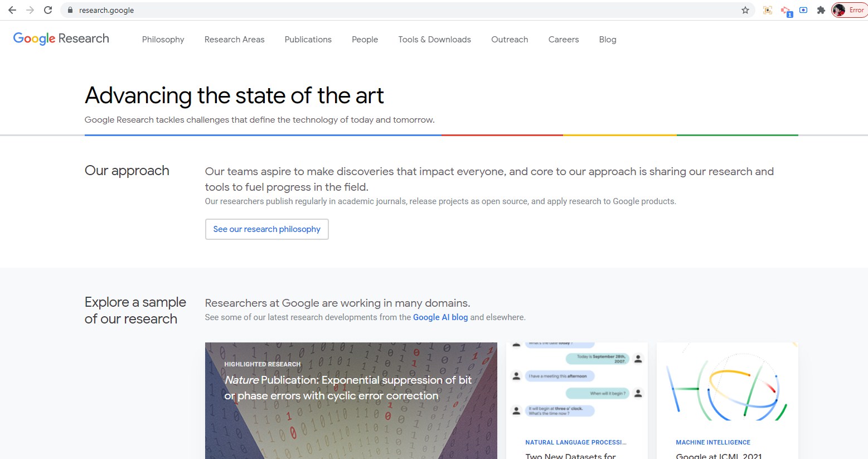Follow the Google AI blog link

tap(440, 317)
